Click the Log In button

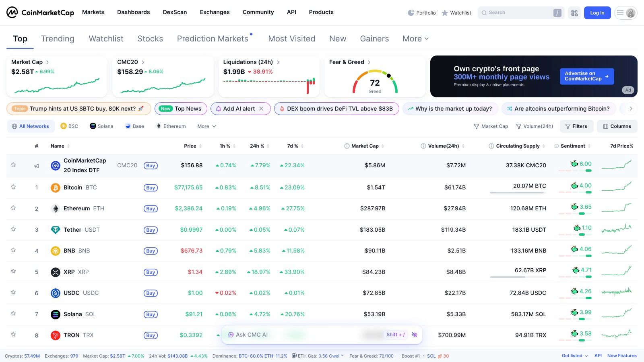597,13
